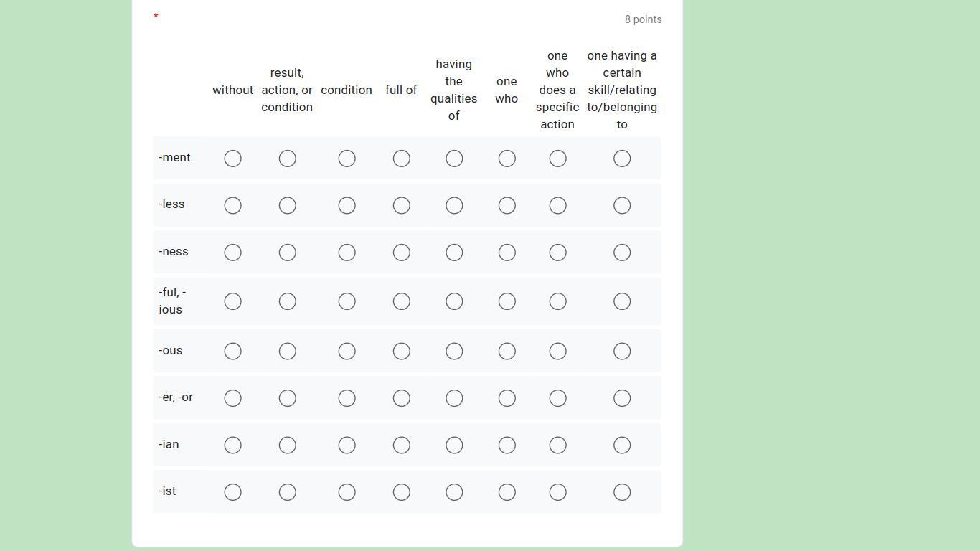This screenshot has height=551, width=980.
Task: Mark 'result, action, or condition' for -ian
Action: pos(287,446)
